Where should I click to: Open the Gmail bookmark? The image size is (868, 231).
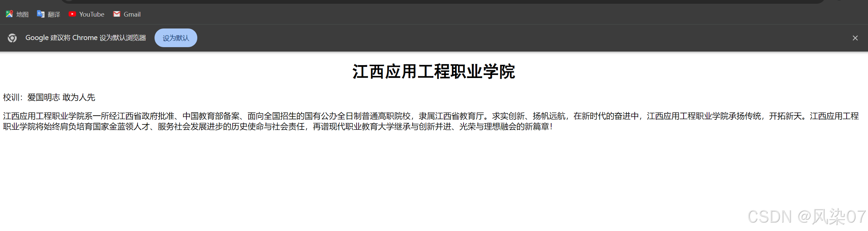[127, 14]
